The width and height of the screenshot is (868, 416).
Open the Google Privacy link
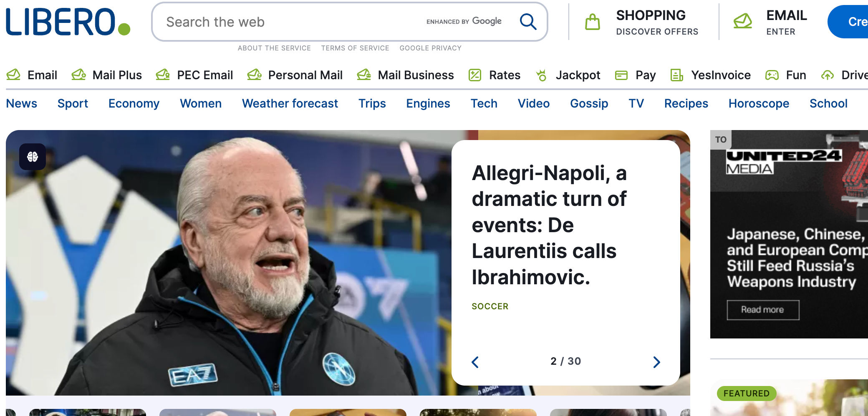point(431,48)
